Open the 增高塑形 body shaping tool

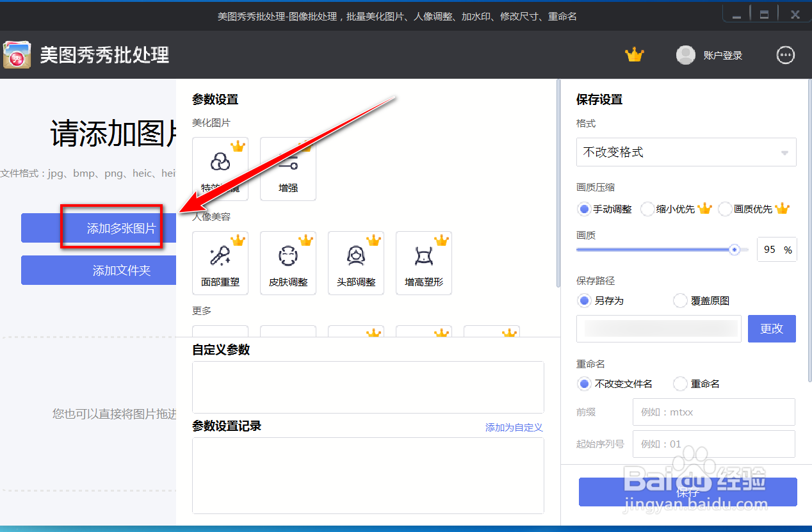click(x=424, y=263)
